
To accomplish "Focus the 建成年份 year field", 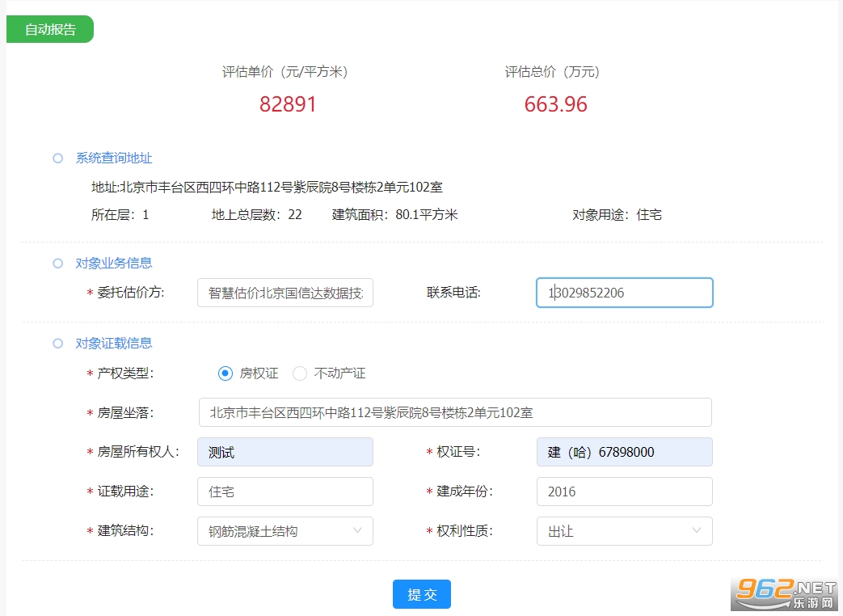I will (x=624, y=492).
